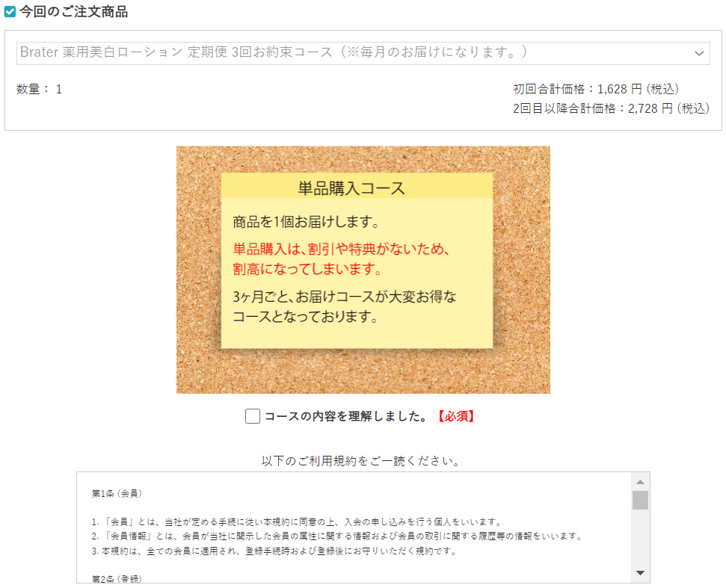726x588 pixels.
Task: Click the terms box scrollbar thumb
Action: coord(640,500)
